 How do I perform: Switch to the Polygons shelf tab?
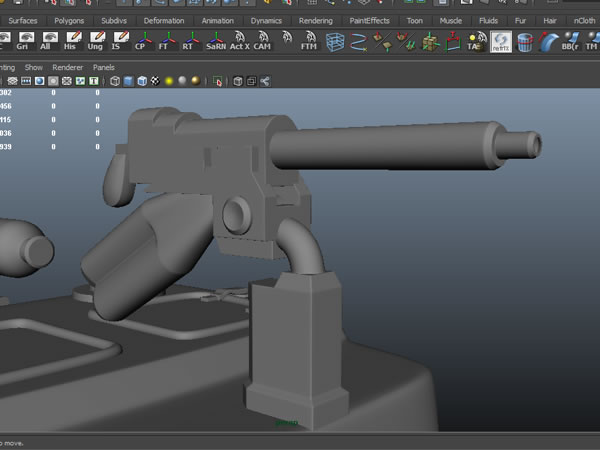coord(69,21)
